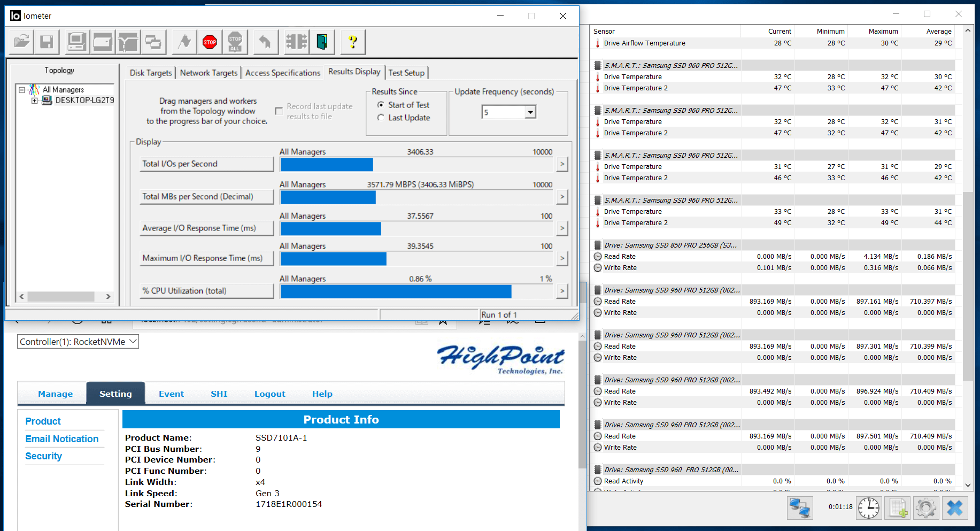Open the Iometer help question mark

point(353,42)
